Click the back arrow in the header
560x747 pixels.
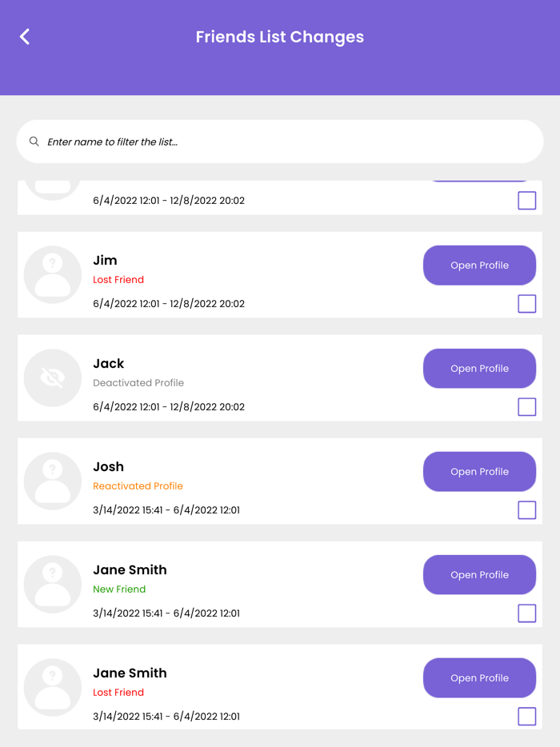[23, 36]
